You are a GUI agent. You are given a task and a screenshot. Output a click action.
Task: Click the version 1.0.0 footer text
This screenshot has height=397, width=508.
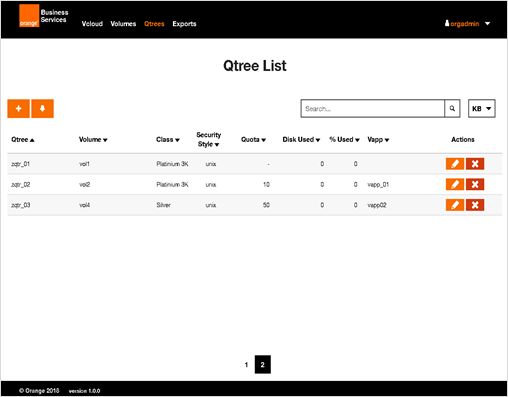coord(84,391)
